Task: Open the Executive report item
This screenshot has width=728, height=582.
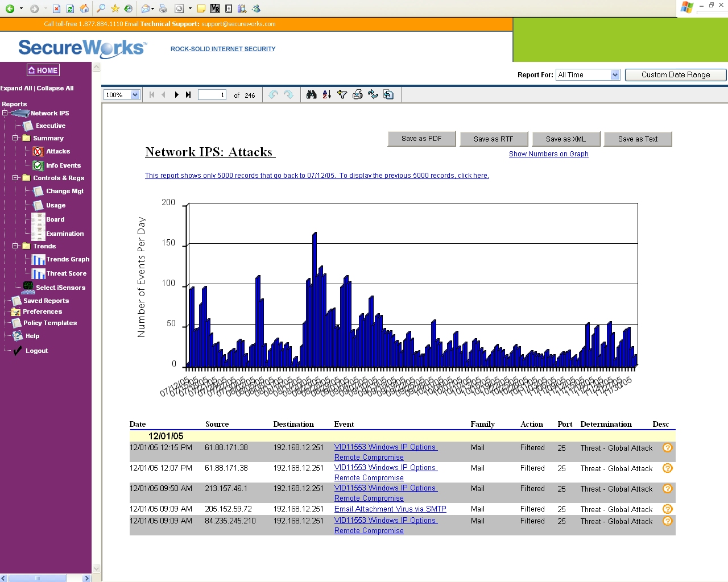Action: 50,126
